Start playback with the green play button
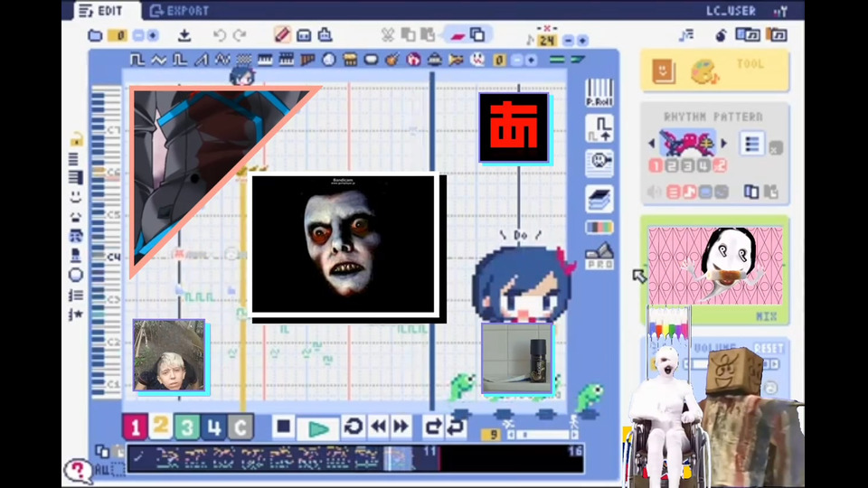The width and height of the screenshot is (868, 488). tap(318, 428)
